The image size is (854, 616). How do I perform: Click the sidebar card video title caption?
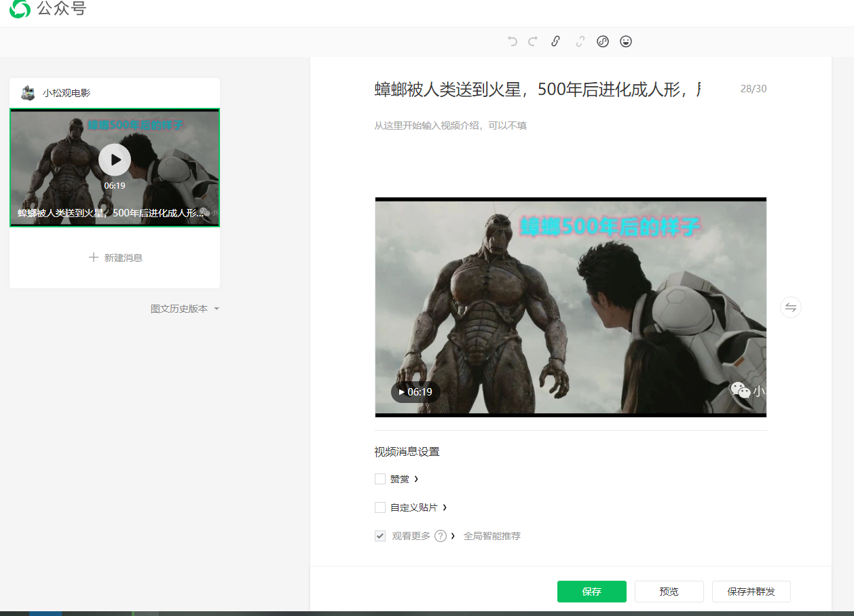click(111, 213)
